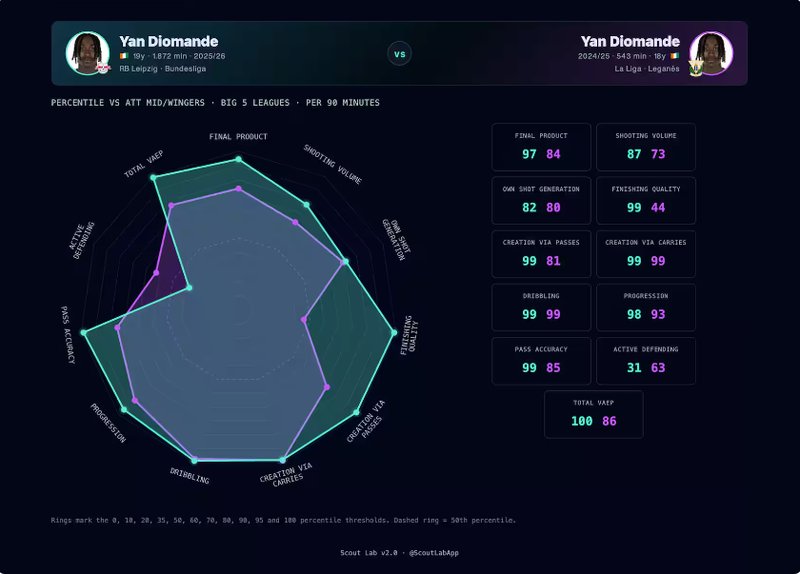The image size is (800, 574).
Task: Click the Ivory Coast flag beside 19y
Action: 124,57
